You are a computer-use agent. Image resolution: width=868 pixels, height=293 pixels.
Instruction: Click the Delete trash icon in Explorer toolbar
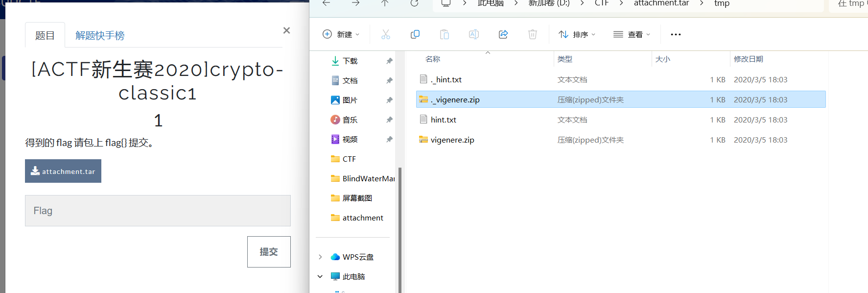[x=533, y=34]
